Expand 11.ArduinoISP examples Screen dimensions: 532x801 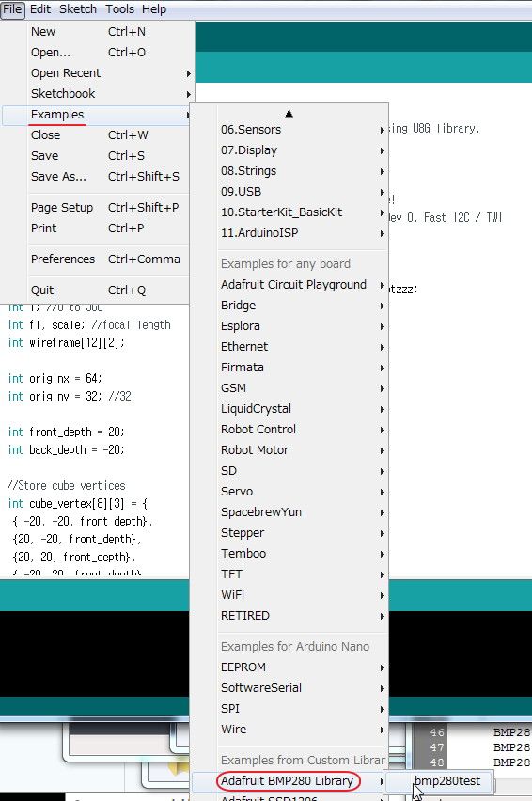pos(289,233)
